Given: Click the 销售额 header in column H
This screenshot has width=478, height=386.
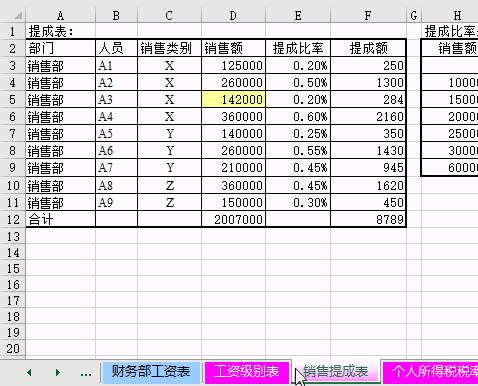Looking at the screenshot, I should pyautogui.click(x=450, y=48).
